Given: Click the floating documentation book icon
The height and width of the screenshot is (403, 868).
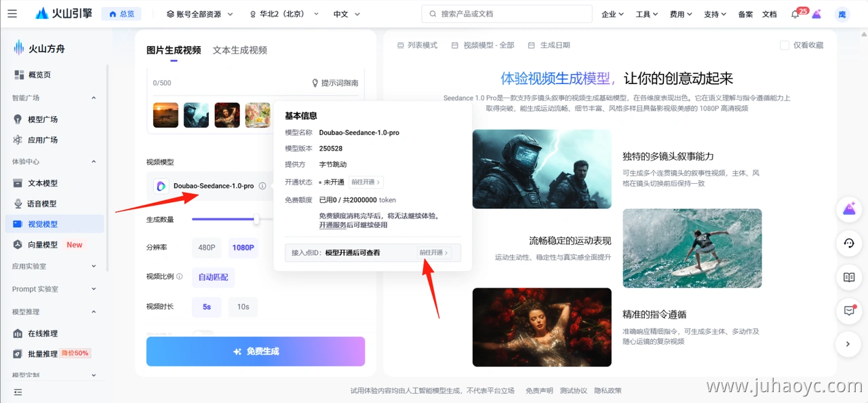Looking at the screenshot, I should click(848, 277).
